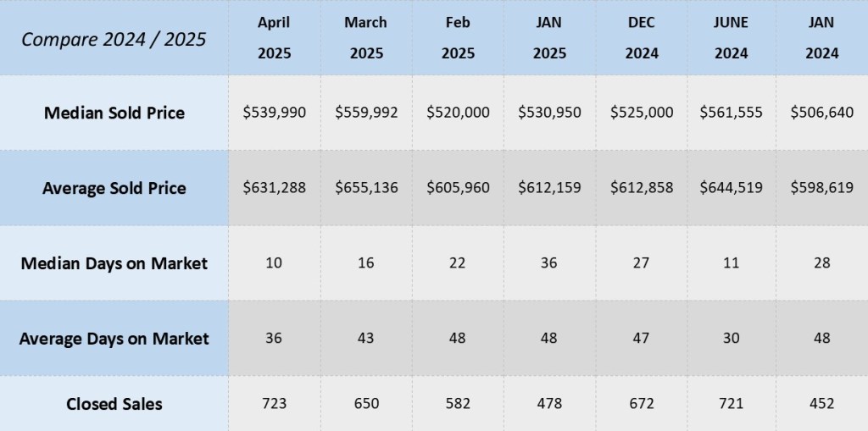Screen dimensions: 868x431
Task: Select the Feb 2025 column header
Action: pyautogui.click(x=458, y=38)
